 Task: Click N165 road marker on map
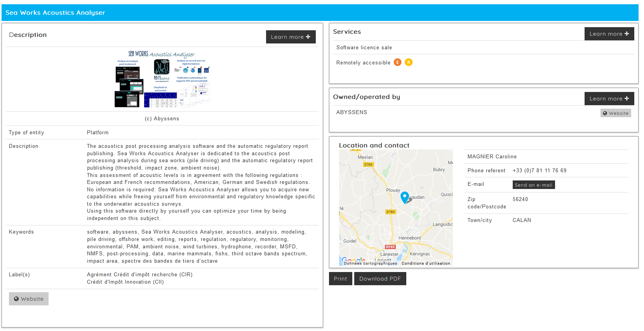pyautogui.click(x=390, y=247)
